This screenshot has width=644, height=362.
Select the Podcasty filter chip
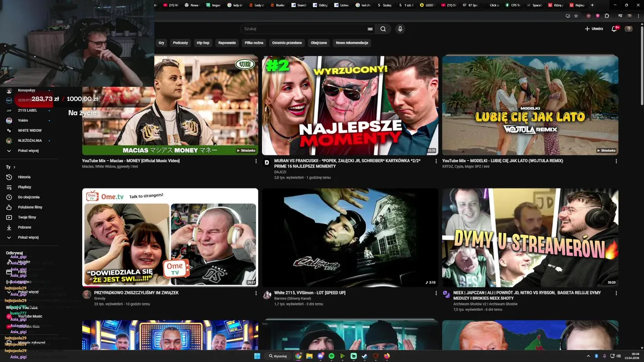[x=180, y=43]
